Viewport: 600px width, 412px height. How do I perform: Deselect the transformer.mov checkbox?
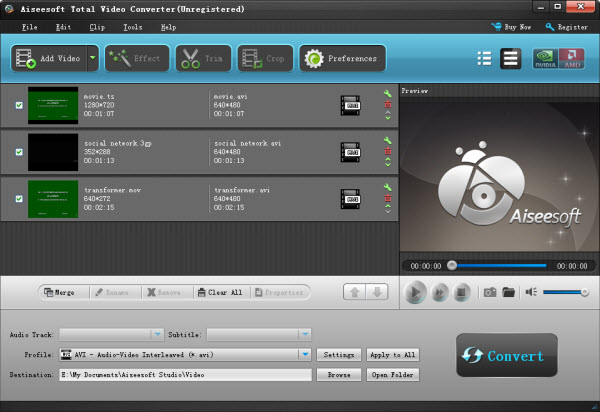pyautogui.click(x=19, y=198)
